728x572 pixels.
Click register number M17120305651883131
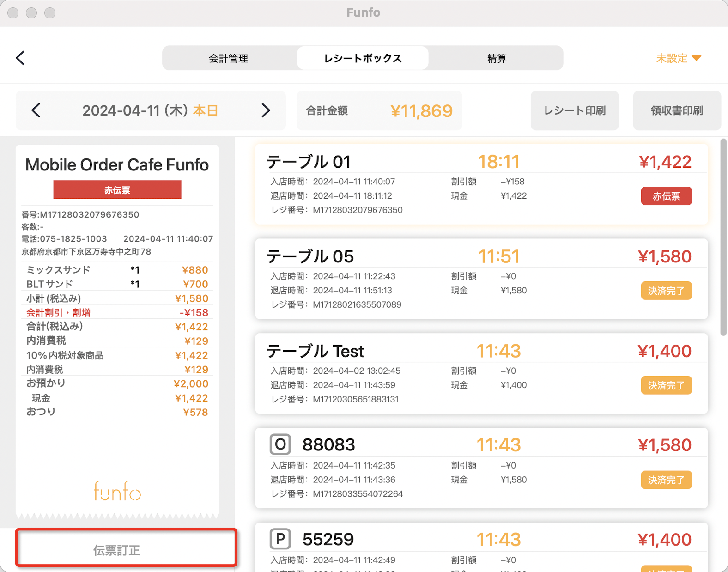(356, 399)
